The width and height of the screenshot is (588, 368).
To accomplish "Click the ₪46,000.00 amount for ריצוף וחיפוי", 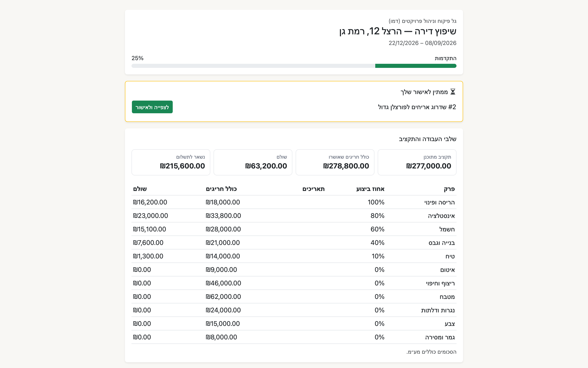I will click(x=223, y=283).
